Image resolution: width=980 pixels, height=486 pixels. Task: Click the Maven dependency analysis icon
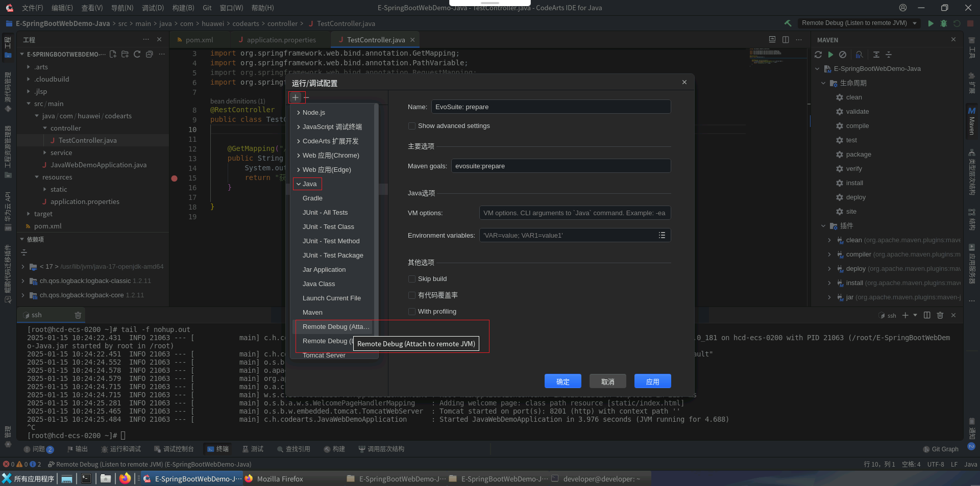[860, 55]
